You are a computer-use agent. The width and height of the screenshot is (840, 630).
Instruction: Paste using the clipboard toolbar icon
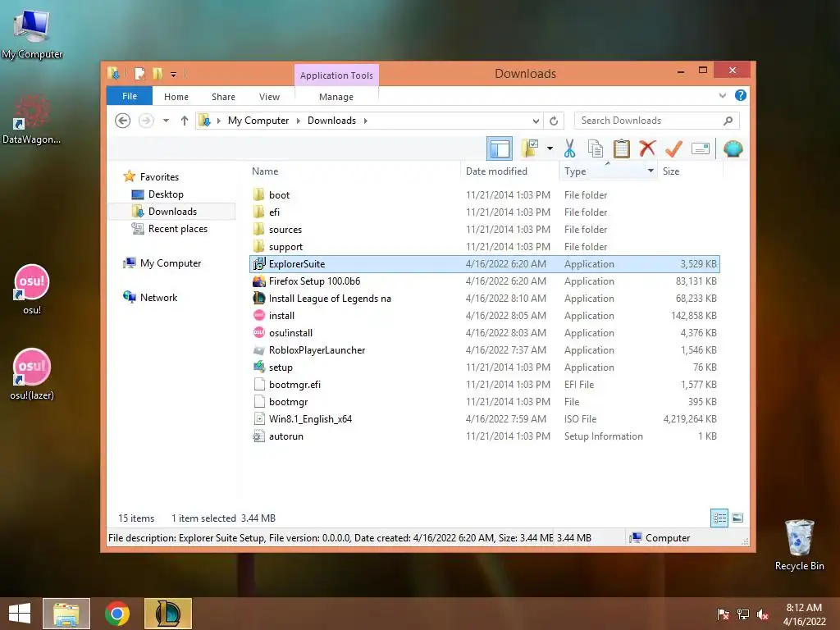coord(622,148)
